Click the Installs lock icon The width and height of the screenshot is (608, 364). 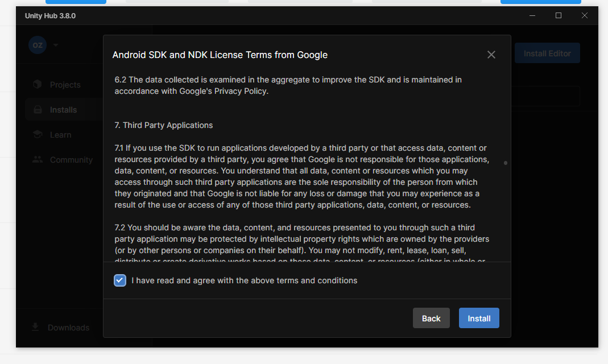38,109
